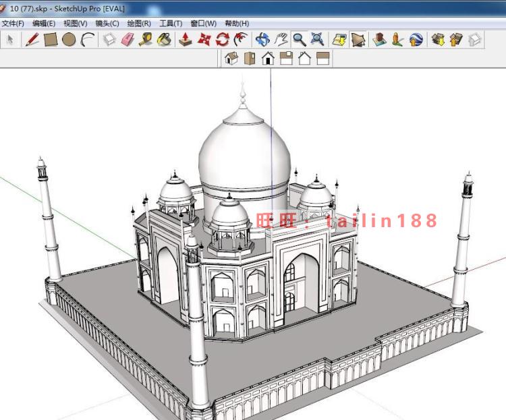This screenshot has height=420, width=506.
Task: Choose the Circle drawing tool
Action: coord(69,40)
